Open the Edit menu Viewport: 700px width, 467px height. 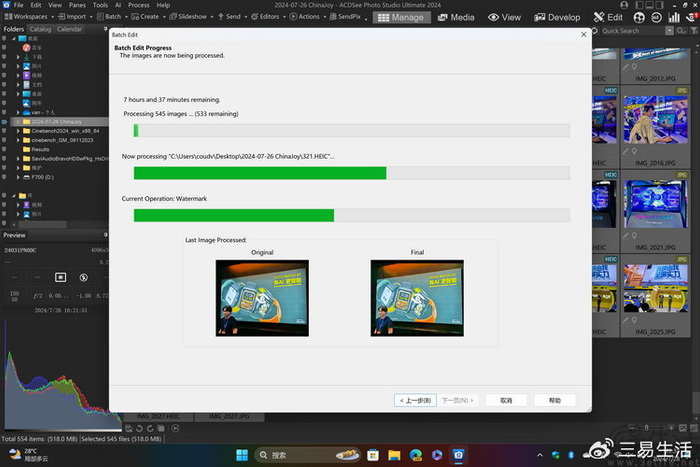pos(36,5)
